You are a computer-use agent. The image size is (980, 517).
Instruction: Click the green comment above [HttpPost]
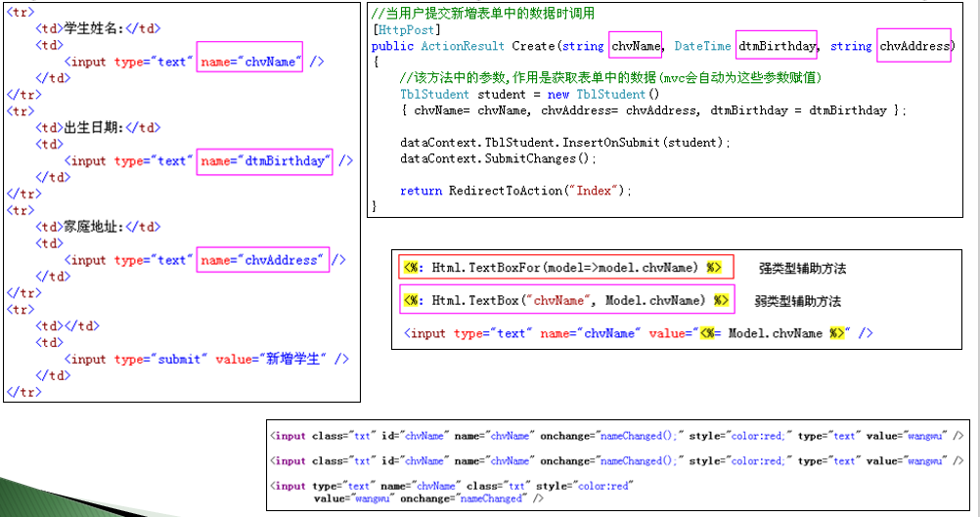click(483, 14)
